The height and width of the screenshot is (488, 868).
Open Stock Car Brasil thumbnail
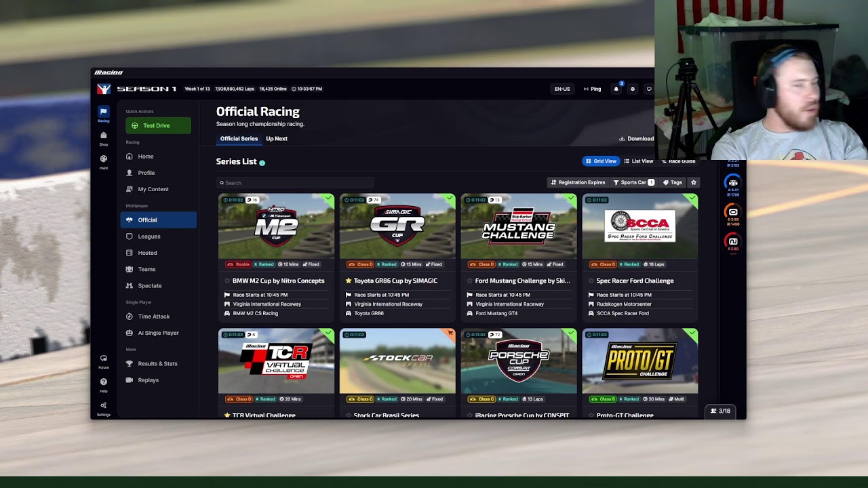pos(397,361)
